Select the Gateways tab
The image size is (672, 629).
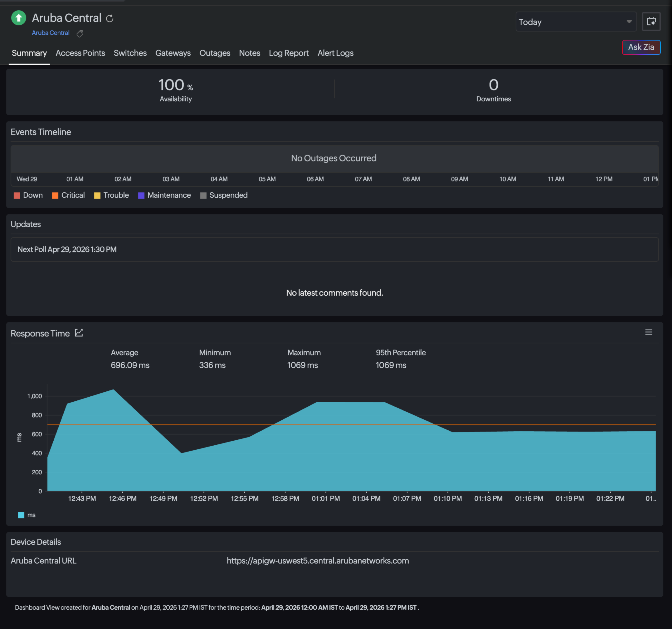coord(173,53)
